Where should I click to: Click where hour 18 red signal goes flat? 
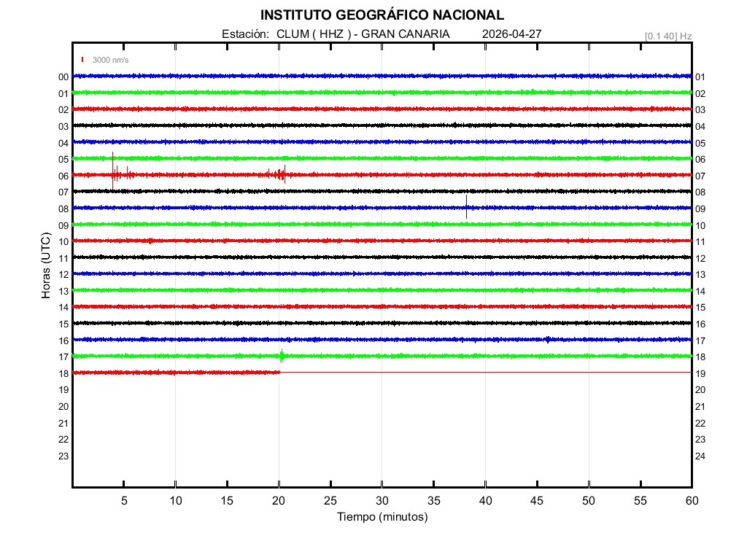pyautogui.click(x=279, y=372)
